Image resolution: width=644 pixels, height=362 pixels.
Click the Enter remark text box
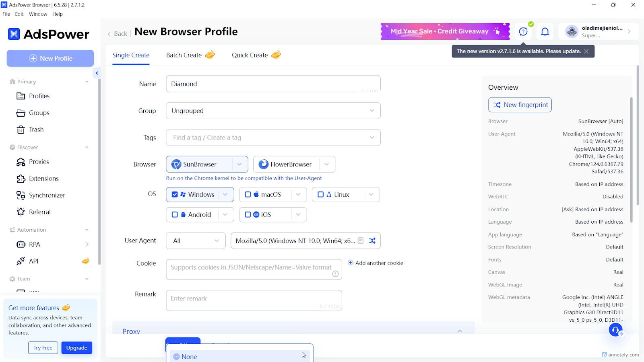click(254, 300)
